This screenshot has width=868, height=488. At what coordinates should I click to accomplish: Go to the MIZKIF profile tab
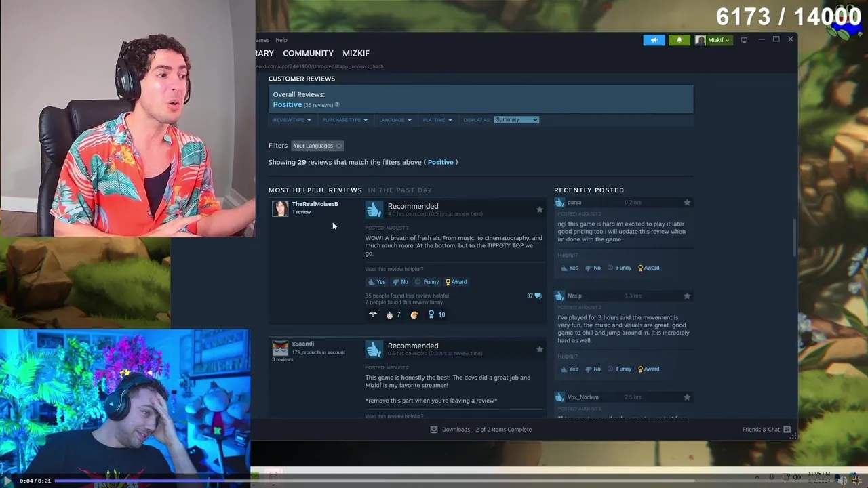click(356, 53)
